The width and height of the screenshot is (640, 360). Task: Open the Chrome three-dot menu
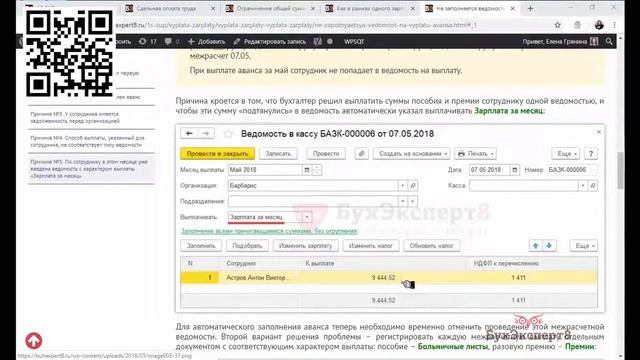click(x=614, y=25)
